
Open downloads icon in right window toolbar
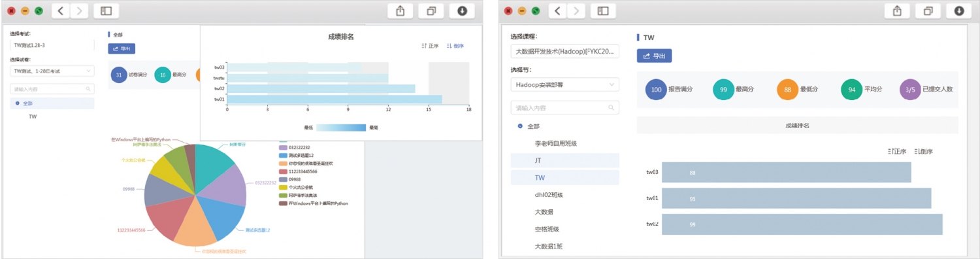click(x=958, y=10)
